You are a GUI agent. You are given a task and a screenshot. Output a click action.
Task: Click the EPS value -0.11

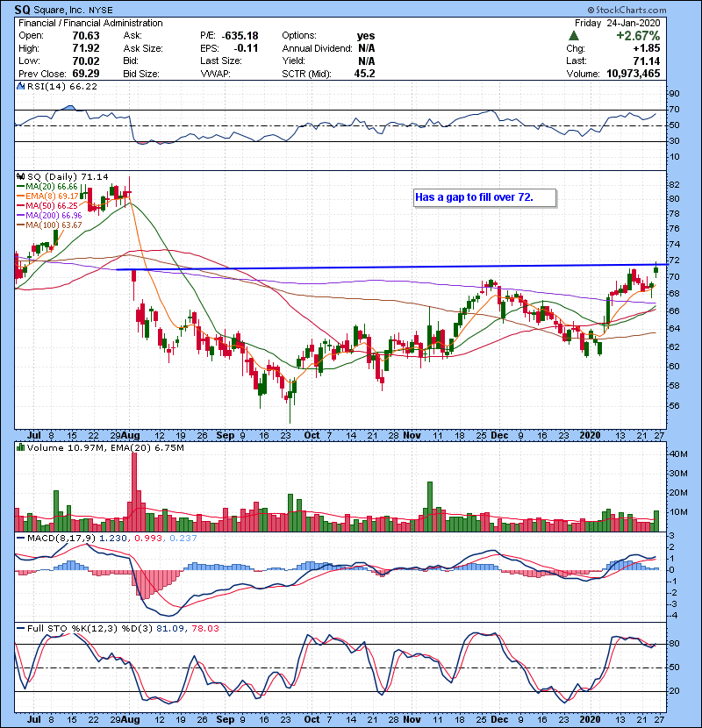tap(246, 48)
